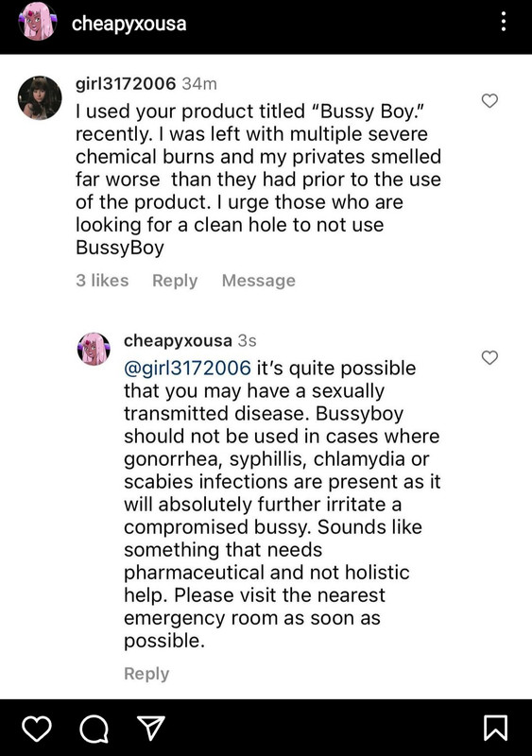Viewport: 532px width, 756px height.
Task: Open the @girl3172006 mention link
Action: coord(188,368)
